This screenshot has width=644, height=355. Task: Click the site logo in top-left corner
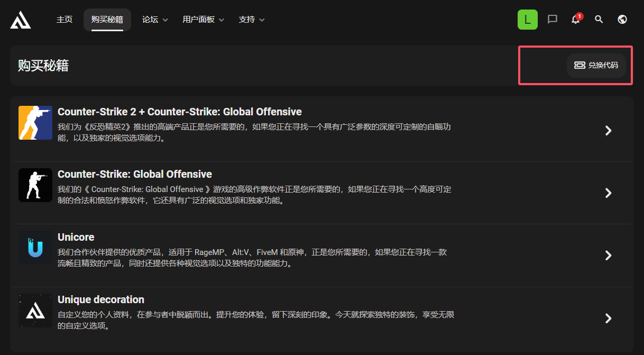(21, 20)
